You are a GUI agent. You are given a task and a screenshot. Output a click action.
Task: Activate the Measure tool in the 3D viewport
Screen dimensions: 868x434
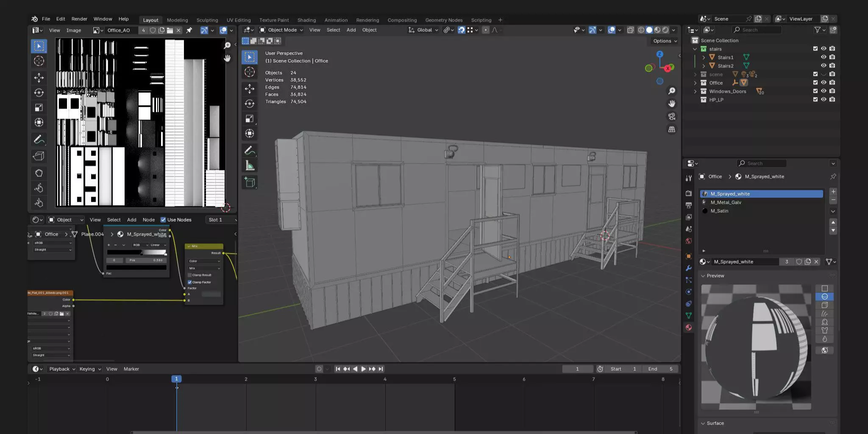click(x=250, y=166)
